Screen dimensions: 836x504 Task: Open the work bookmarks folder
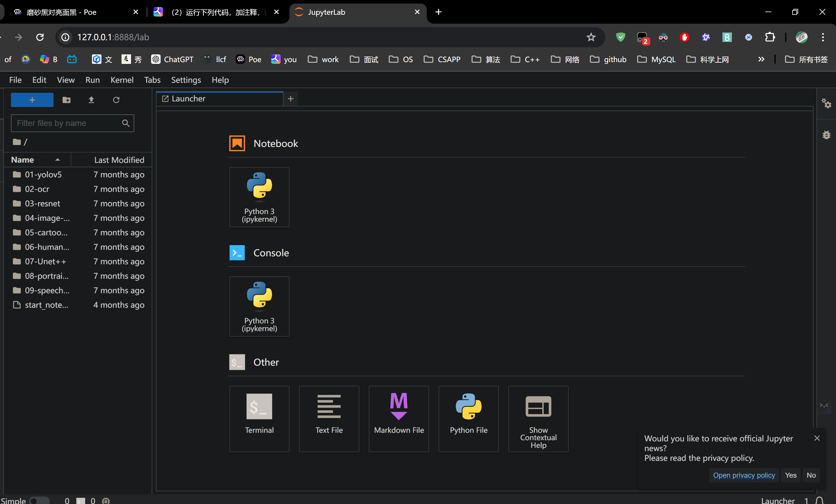[323, 59]
